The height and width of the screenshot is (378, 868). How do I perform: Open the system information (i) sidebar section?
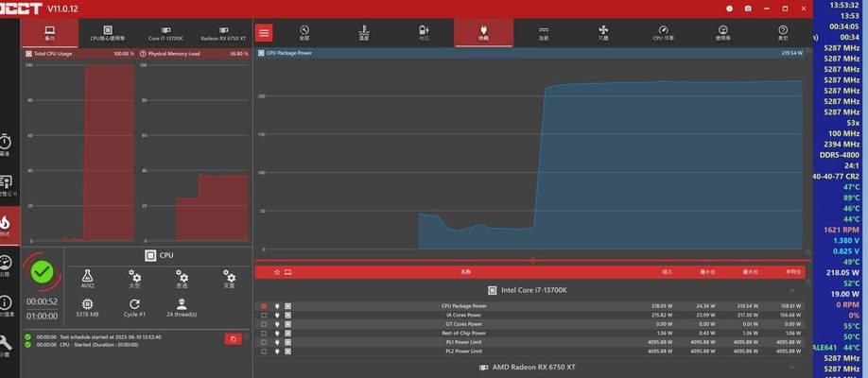pyautogui.click(x=5, y=305)
